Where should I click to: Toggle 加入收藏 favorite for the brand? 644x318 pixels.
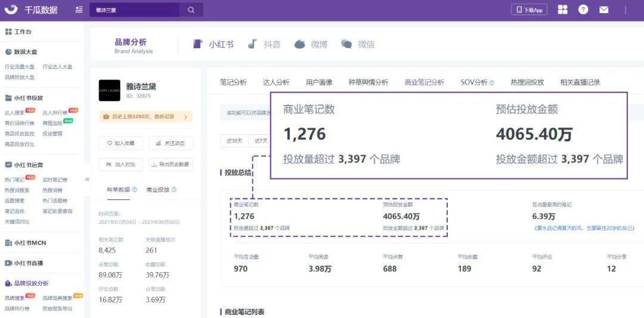[121, 143]
